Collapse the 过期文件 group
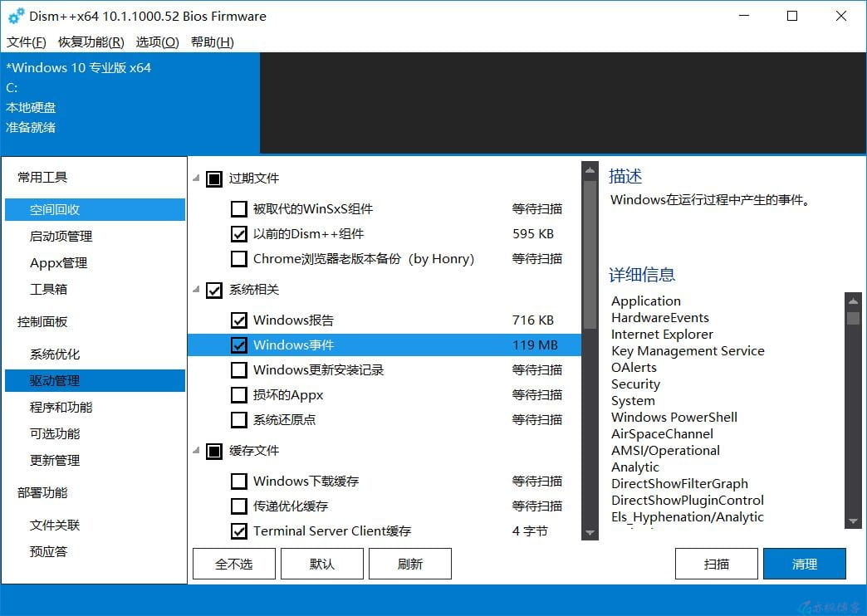Screen dimensions: 867x616 click(196, 178)
